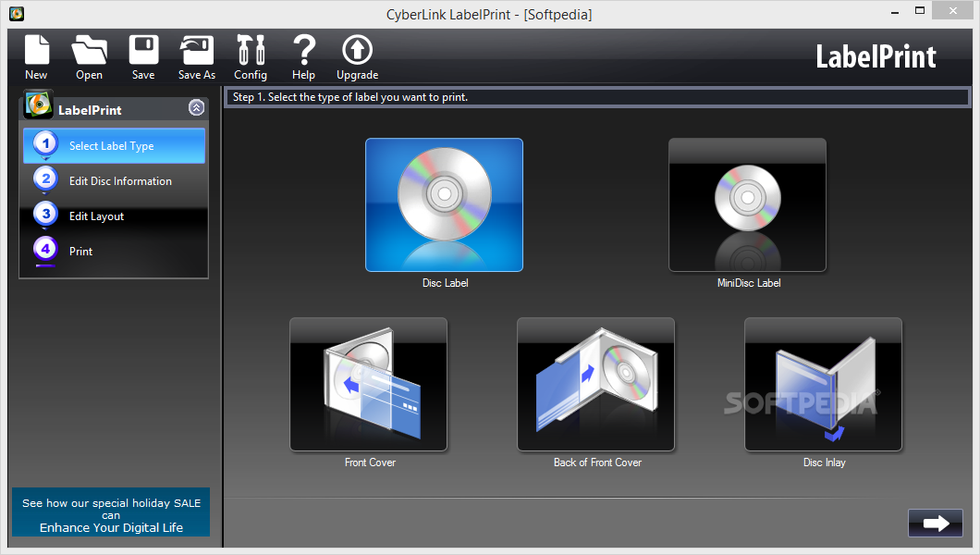Proceed with the next arrow button
Viewport: 980px width, 555px height.
[936, 524]
